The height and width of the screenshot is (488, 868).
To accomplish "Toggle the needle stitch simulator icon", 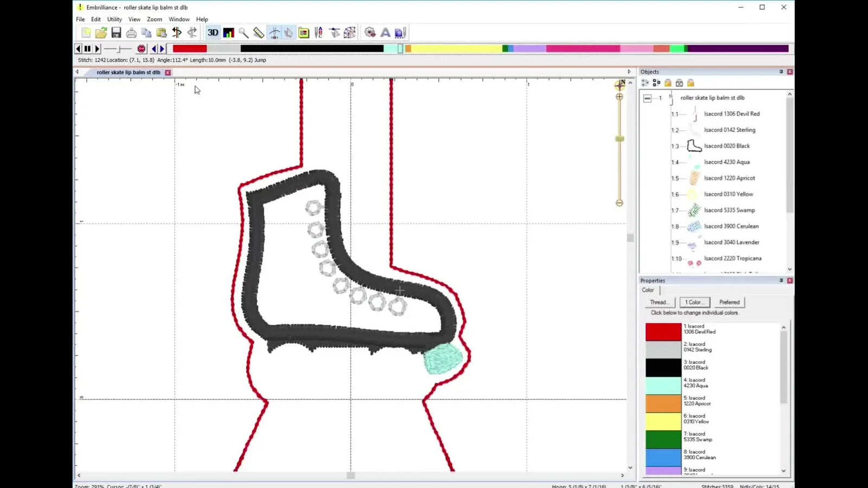I will pos(274,33).
